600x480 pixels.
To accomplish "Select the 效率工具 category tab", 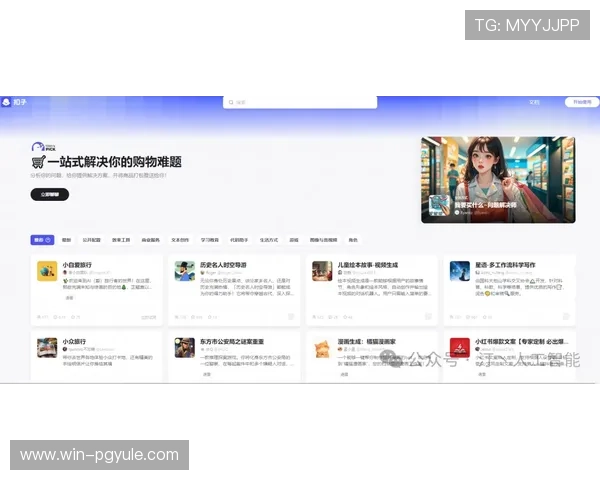I will [x=121, y=240].
